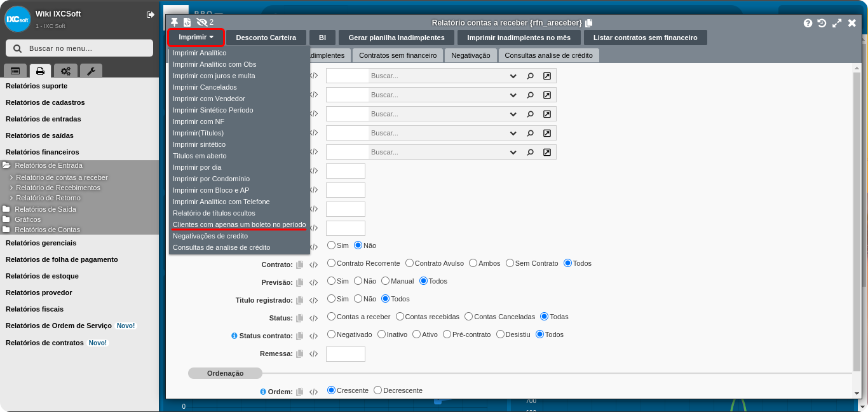This screenshot has width=868, height=412.
Task: Click the info icon before Ordem
Action: [263, 392]
